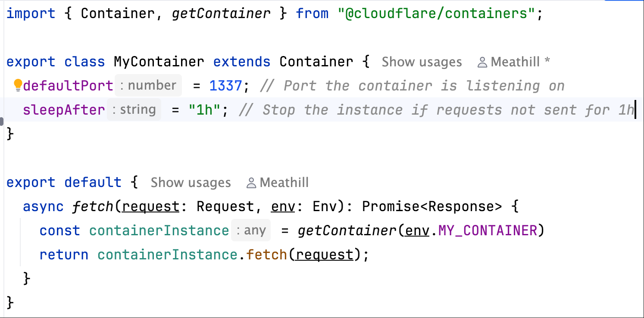Show usages of the default export
Image resolution: width=644 pixels, height=318 pixels.
point(191,183)
